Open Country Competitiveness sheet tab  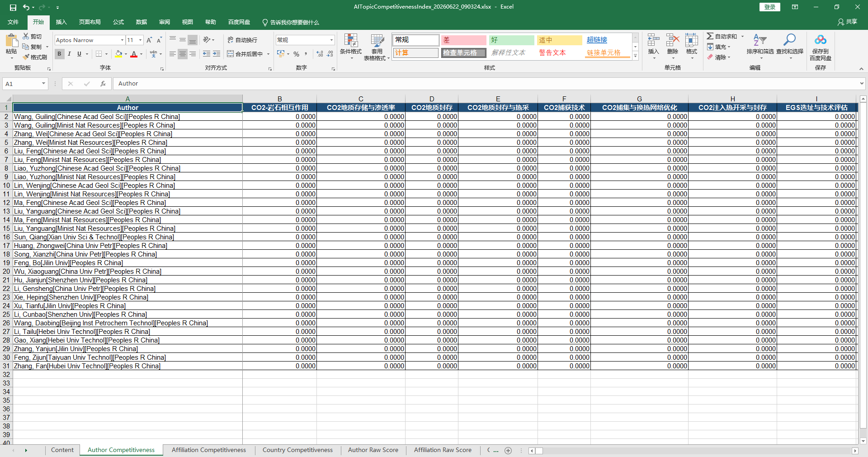(297, 450)
